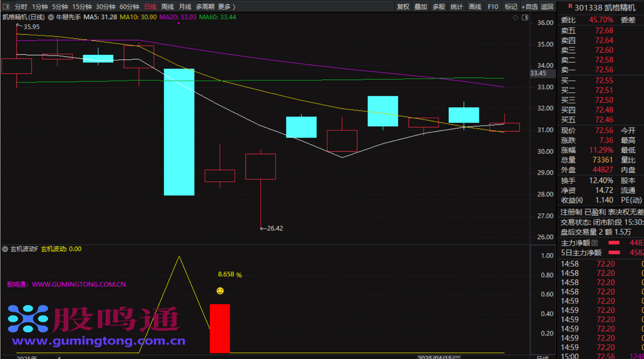Click the red bar in 玄机波动 indicator

pos(220,328)
